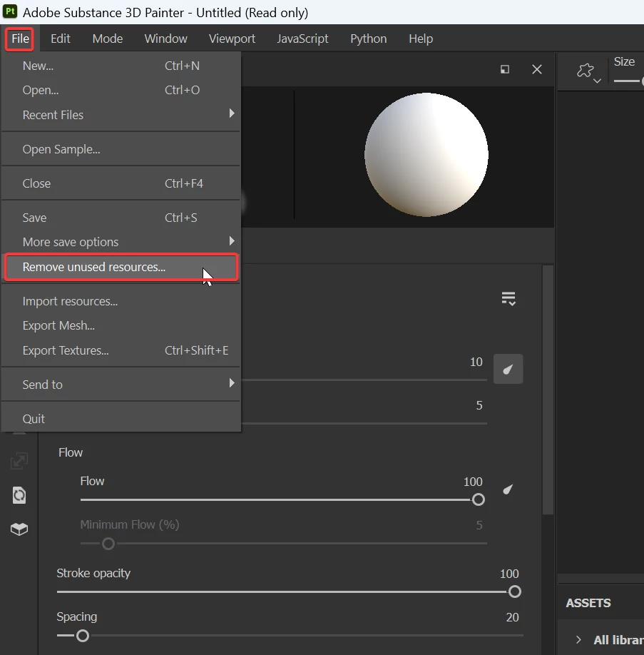Select Import resources... entry
This screenshot has width=644, height=655.
click(121, 301)
